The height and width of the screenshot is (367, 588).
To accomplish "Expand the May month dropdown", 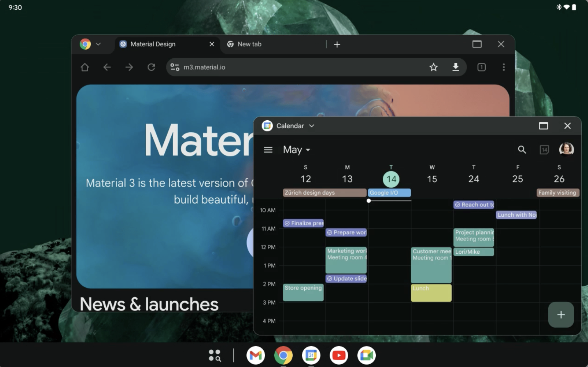I will [x=296, y=150].
